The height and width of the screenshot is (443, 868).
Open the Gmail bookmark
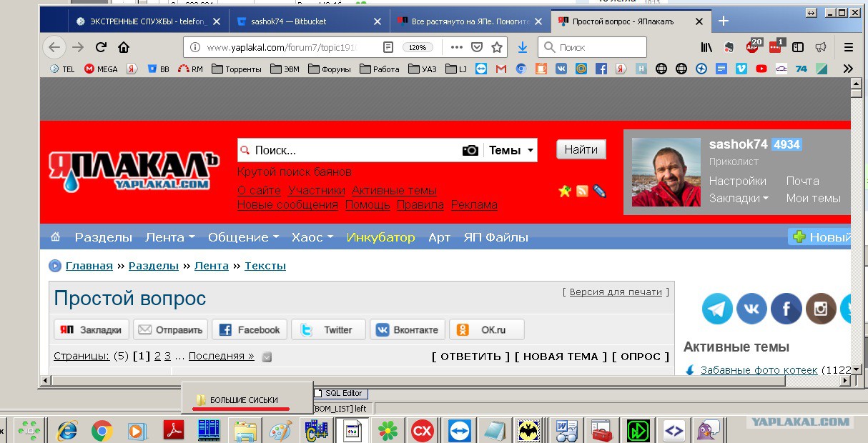point(500,69)
